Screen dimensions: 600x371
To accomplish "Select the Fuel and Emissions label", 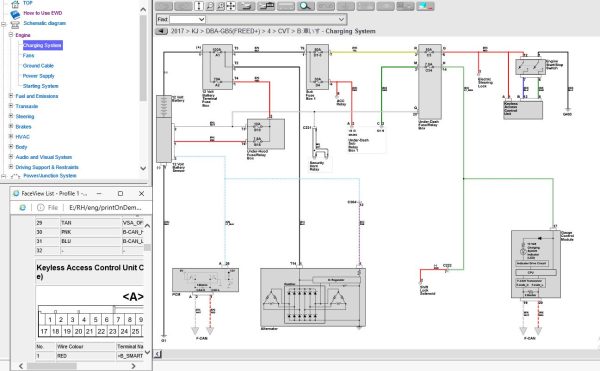I will 37,96.
